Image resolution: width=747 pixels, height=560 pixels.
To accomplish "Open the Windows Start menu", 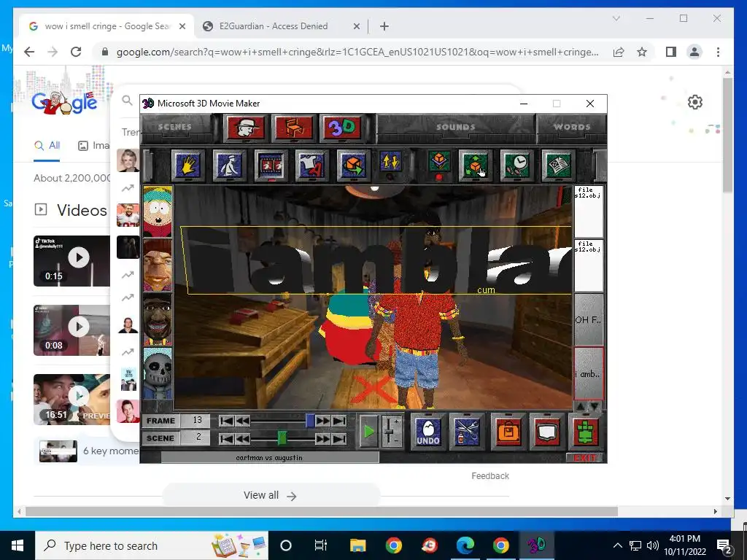I will (18, 545).
